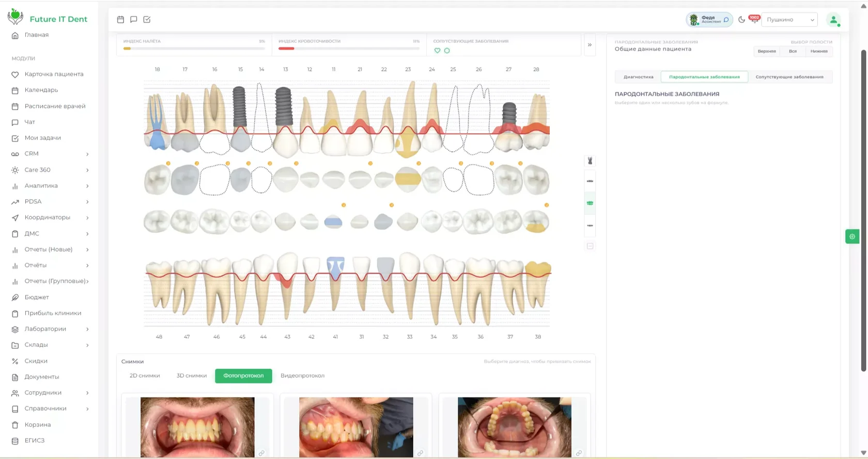Open the Федя assistant chat widget
Viewport: 868px width, 459px height.
(709, 20)
